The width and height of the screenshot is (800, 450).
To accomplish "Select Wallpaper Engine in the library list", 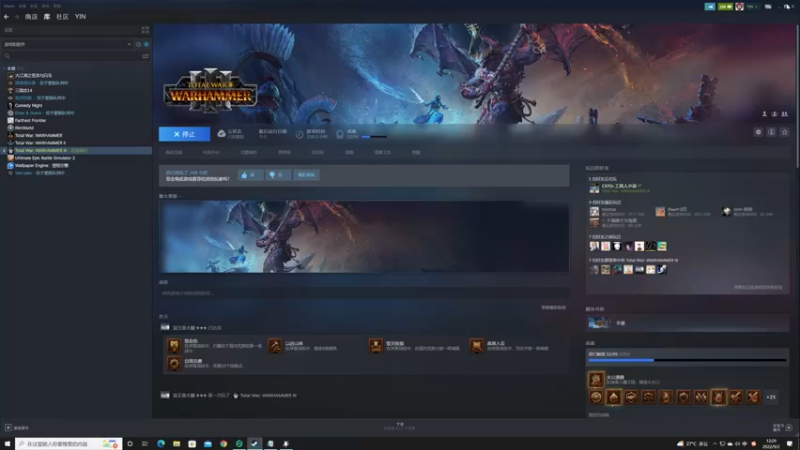I will [x=41, y=165].
